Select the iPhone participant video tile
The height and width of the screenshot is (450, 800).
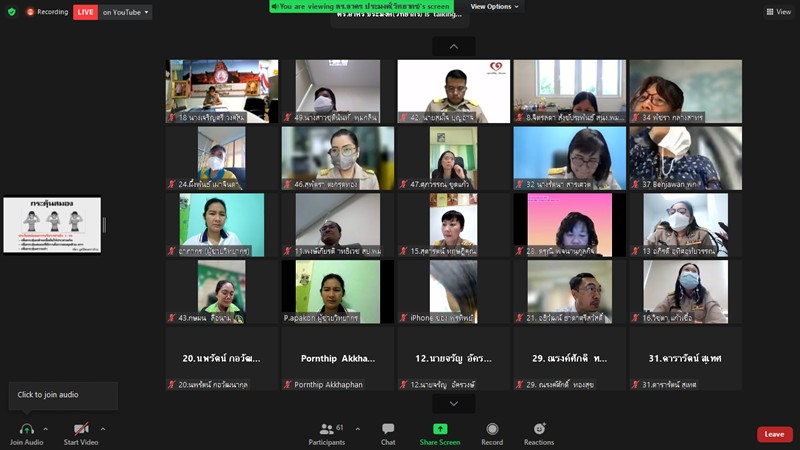click(x=454, y=292)
